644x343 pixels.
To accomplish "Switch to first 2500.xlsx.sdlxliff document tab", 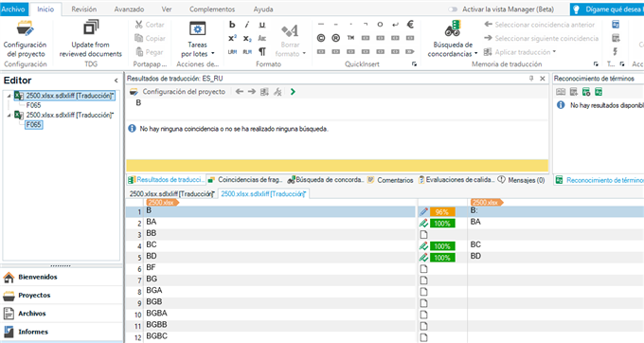I will click(x=171, y=193).
